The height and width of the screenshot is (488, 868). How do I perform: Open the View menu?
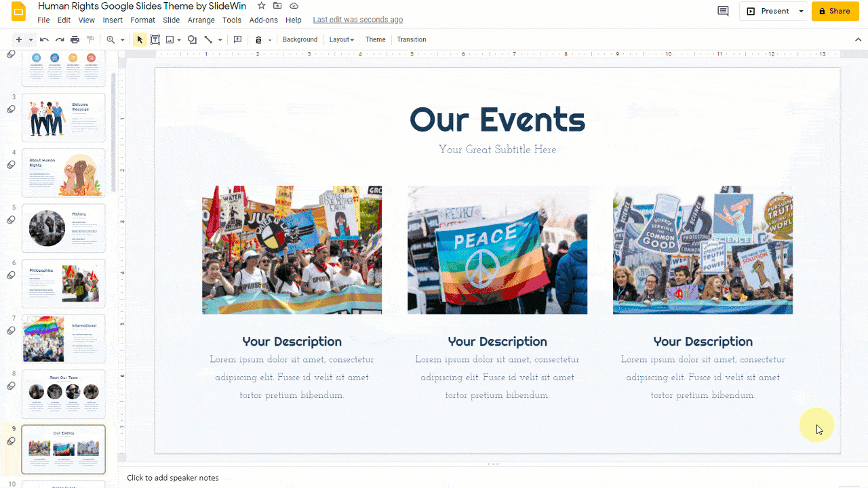(87, 20)
